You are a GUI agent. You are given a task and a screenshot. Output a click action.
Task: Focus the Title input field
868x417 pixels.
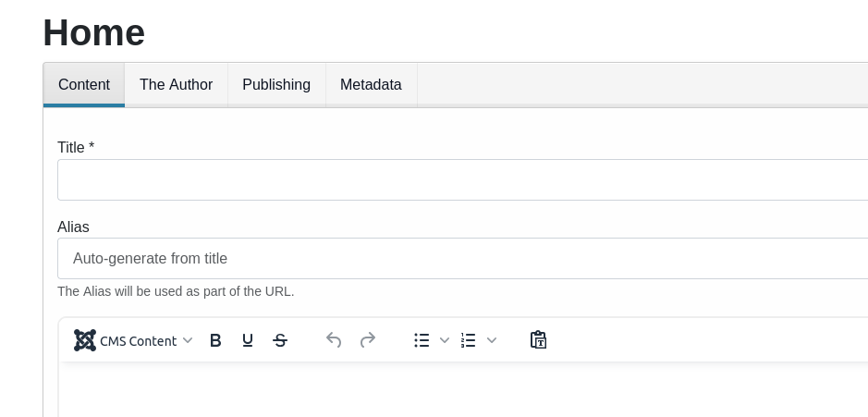[x=463, y=180]
